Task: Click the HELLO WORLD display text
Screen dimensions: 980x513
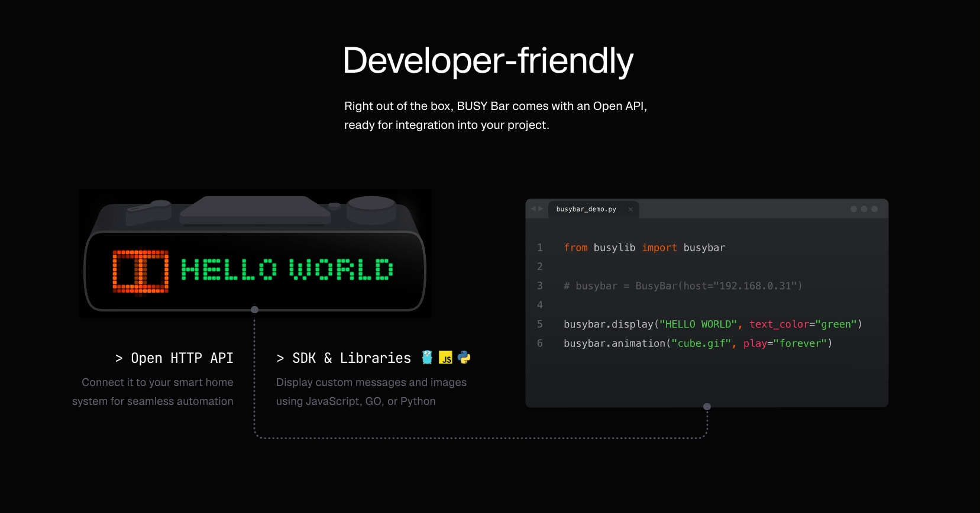Action: click(x=287, y=270)
